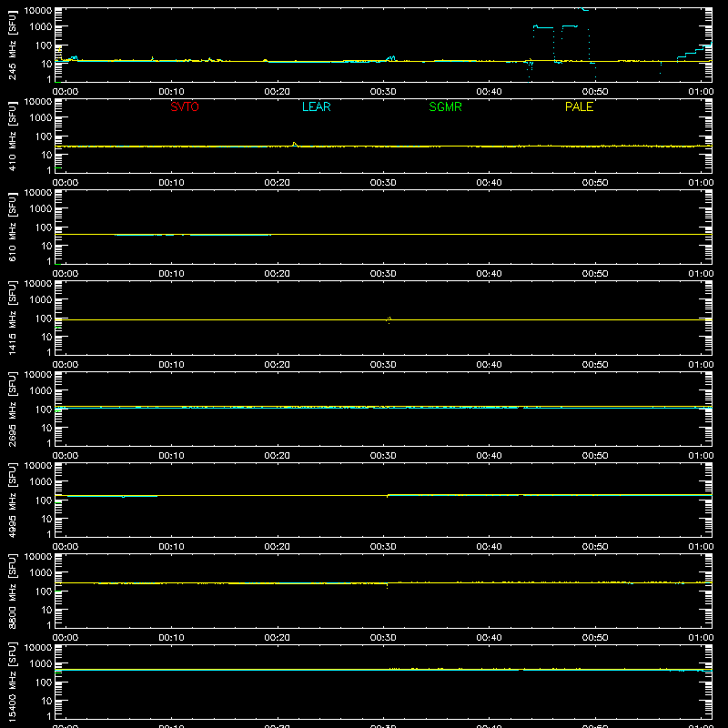Click the 00:50 time label under 245 MHz plot
This screenshot has width=728, height=728.
[x=595, y=92]
